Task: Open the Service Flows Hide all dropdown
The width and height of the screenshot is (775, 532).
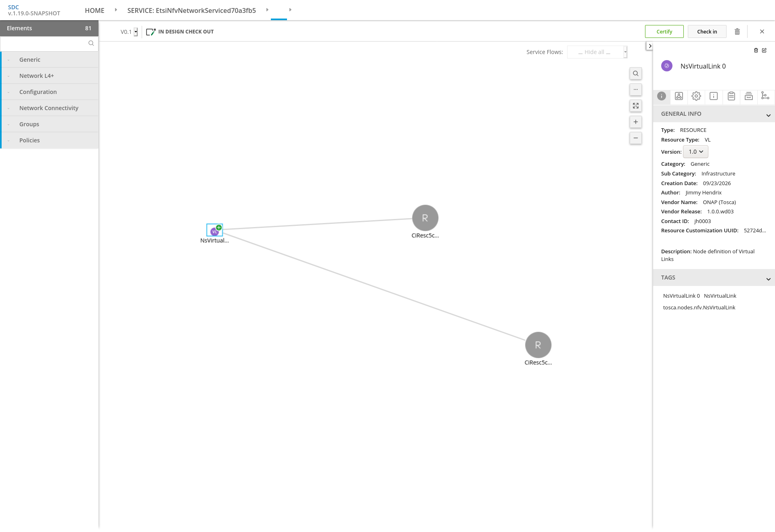Action: [597, 52]
